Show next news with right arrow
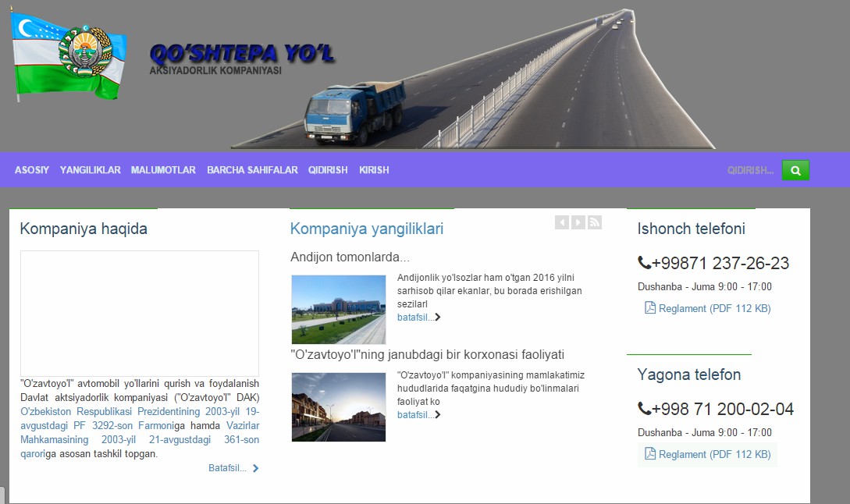This screenshot has width=850, height=504. (578, 222)
